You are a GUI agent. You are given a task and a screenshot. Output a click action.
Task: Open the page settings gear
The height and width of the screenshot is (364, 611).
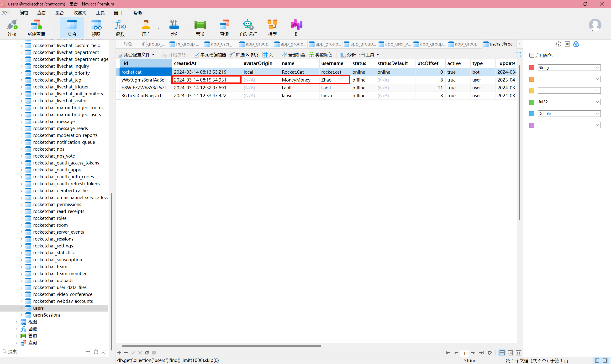click(x=490, y=353)
